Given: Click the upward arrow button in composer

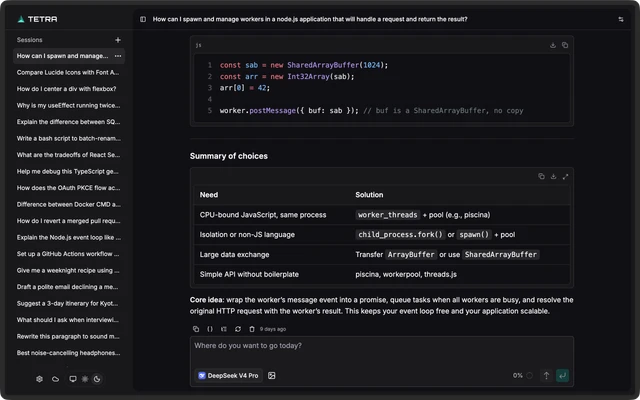Looking at the screenshot, I should [x=546, y=376].
